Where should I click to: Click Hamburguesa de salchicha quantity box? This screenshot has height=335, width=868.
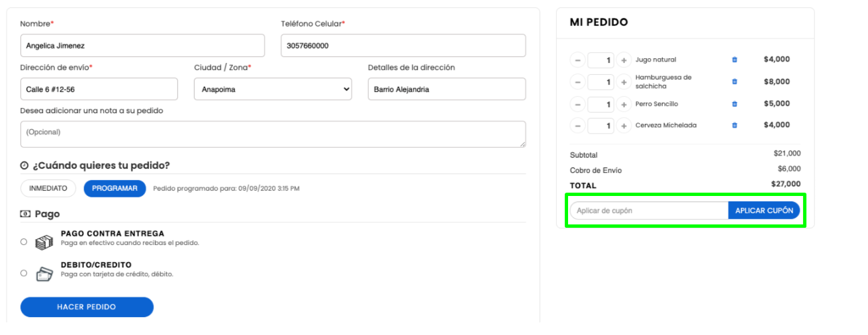[601, 83]
